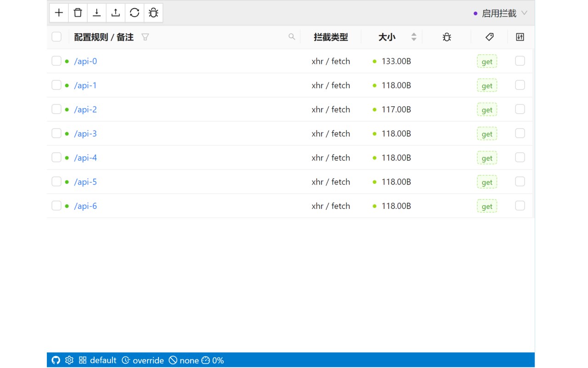The height and width of the screenshot is (368, 588).
Task: Toggle the right-side checkbox in /api-3 row
Action: coord(520,133)
